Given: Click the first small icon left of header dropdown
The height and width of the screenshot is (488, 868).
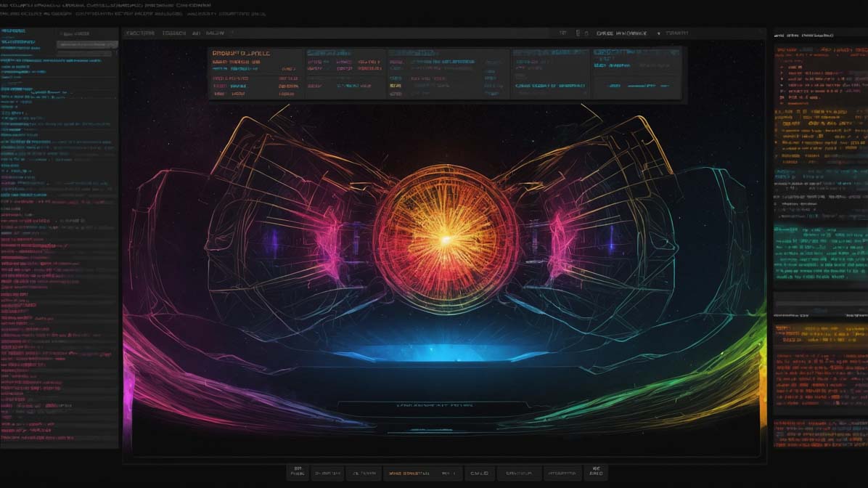Looking at the screenshot, I should (x=562, y=33).
